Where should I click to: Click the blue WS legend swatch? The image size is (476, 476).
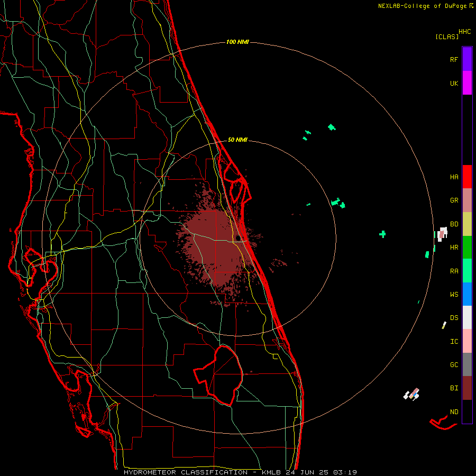(x=467, y=294)
